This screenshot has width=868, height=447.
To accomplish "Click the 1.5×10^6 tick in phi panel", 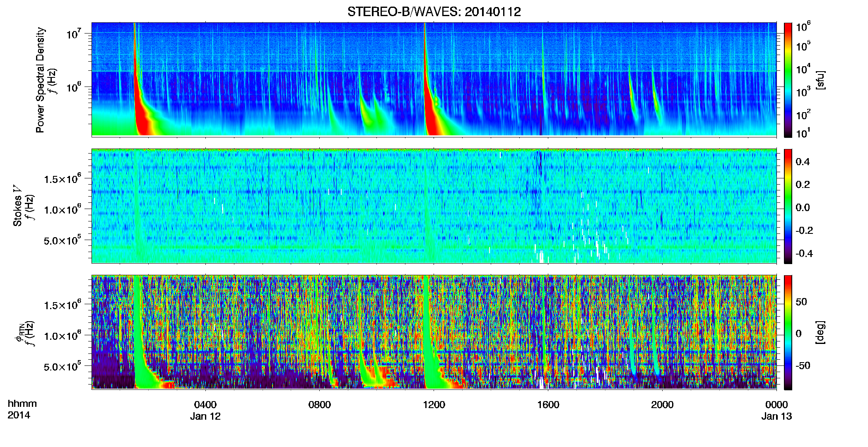I will pyautogui.click(x=63, y=305).
